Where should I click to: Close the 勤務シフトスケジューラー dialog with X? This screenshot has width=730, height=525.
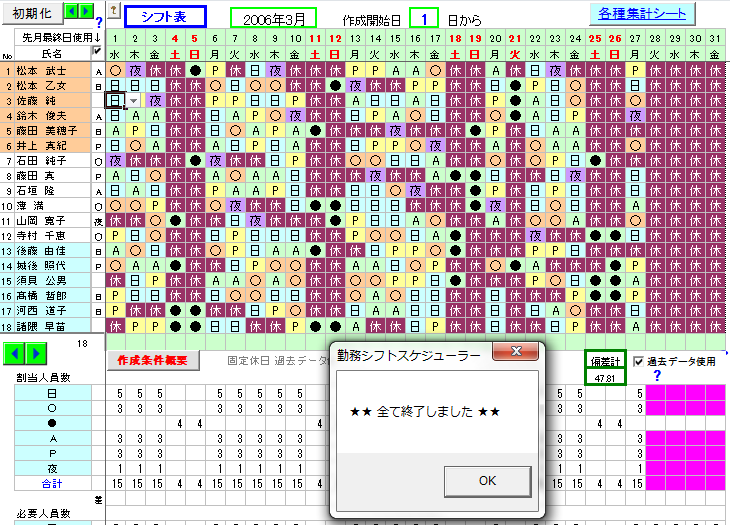517,353
